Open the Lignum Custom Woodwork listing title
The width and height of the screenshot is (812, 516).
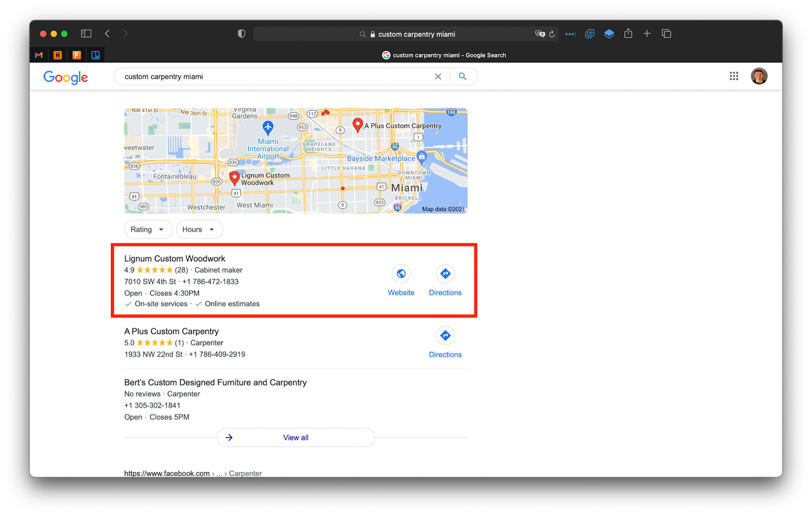(x=175, y=259)
